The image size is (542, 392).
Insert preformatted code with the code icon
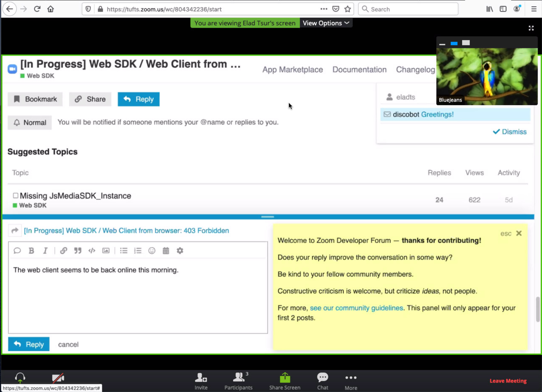pos(92,251)
